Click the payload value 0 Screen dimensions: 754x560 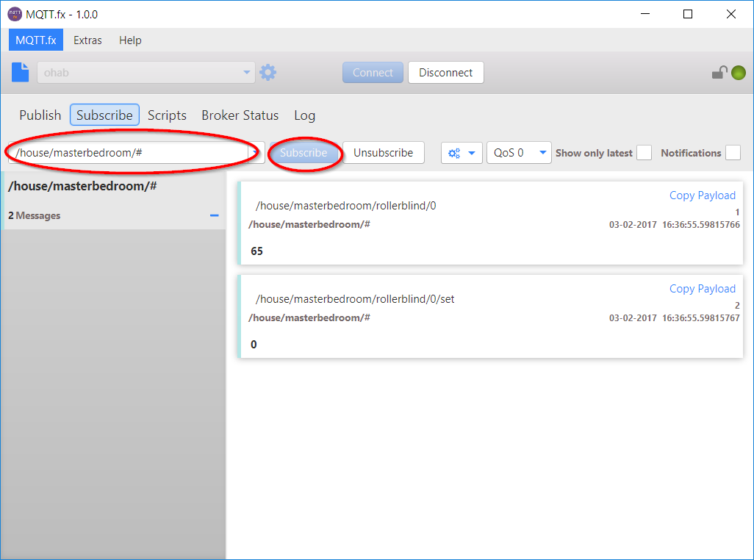coord(254,345)
